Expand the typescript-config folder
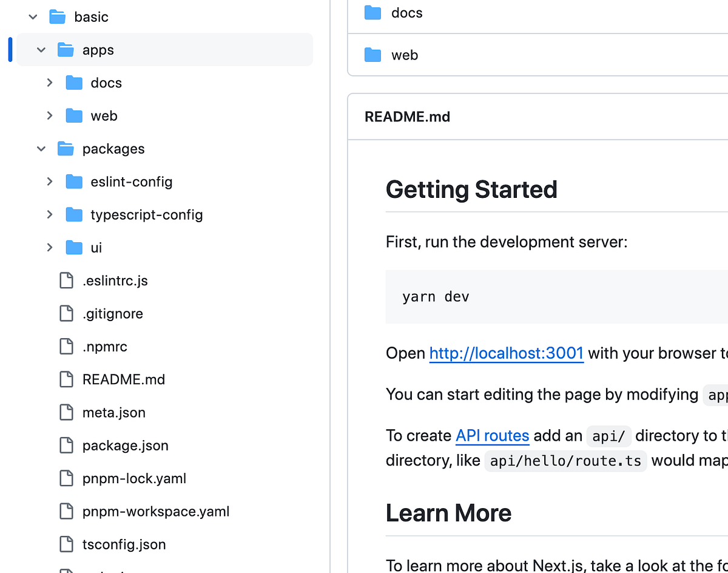Image resolution: width=728 pixels, height=573 pixels. coord(50,214)
